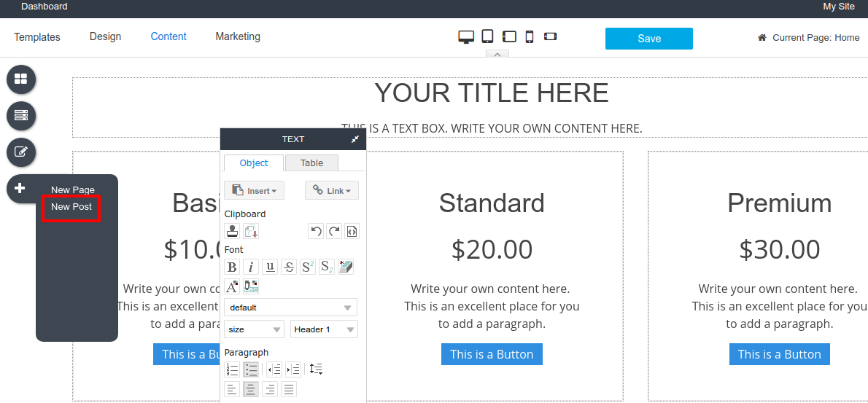Select the portrait tablet view icon

(487, 36)
